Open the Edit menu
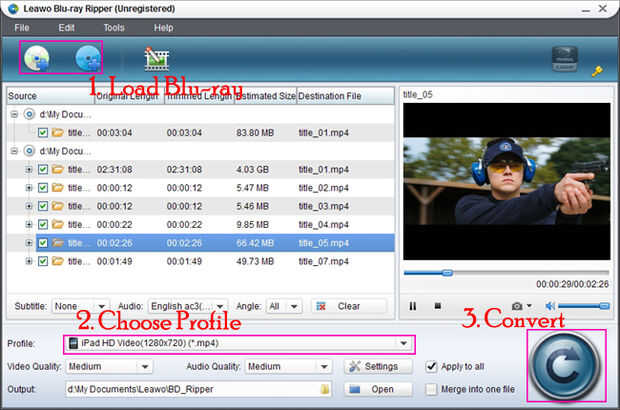 click(x=66, y=28)
